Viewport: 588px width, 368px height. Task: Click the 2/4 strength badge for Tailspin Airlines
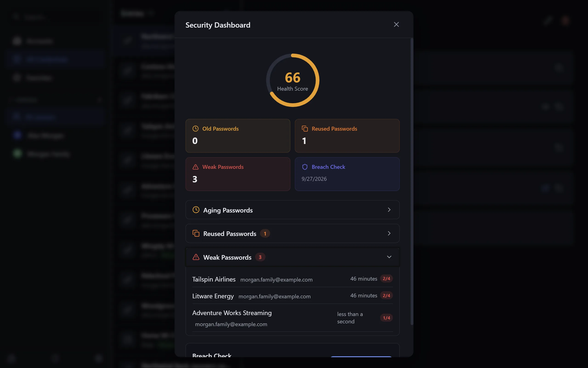click(x=386, y=279)
